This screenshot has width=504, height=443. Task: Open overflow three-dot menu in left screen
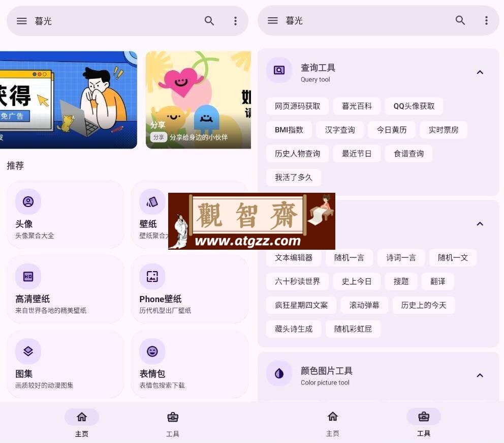tap(236, 21)
